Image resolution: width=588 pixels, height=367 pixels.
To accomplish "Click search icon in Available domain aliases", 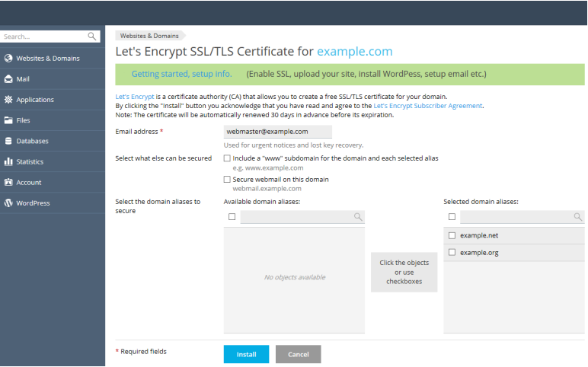I will click(x=358, y=217).
